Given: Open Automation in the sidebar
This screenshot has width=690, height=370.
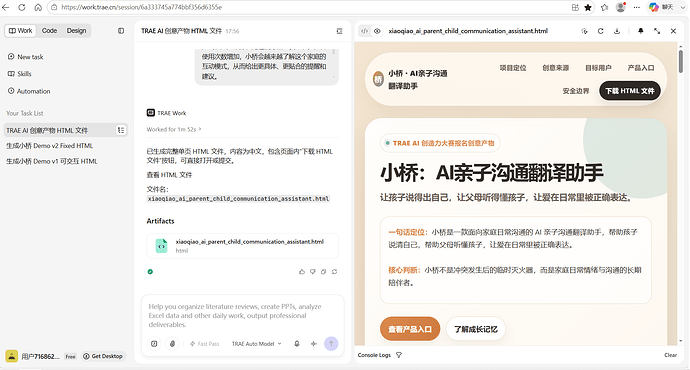Looking at the screenshot, I should [x=29, y=91].
